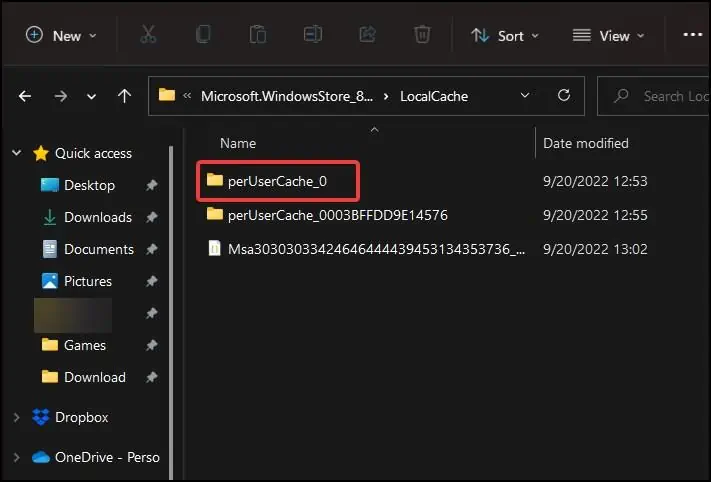Sort files by Date modified column

586,143
